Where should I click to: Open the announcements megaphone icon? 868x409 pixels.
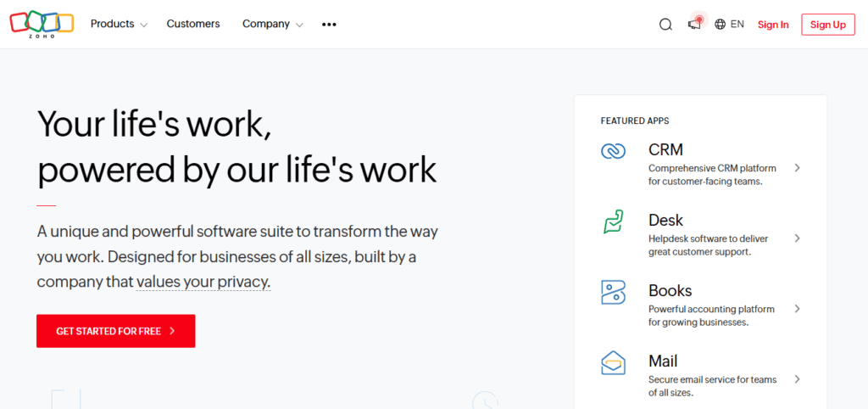click(695, 24)
